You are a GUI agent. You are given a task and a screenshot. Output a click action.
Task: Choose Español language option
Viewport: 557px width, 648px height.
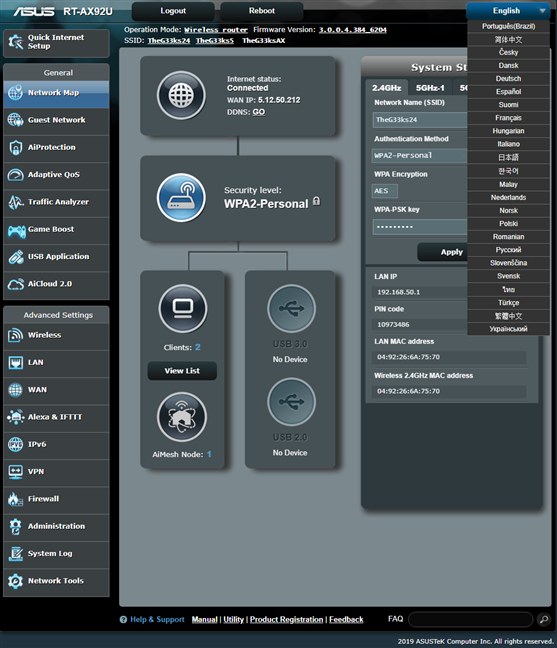pyautogui.click(x=508, y=91)
